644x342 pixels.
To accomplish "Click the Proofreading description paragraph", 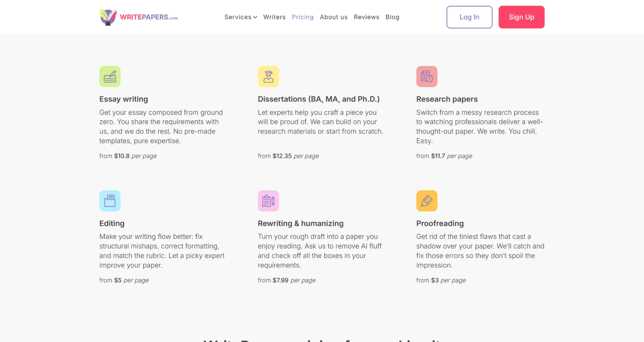I will (480, 251).
